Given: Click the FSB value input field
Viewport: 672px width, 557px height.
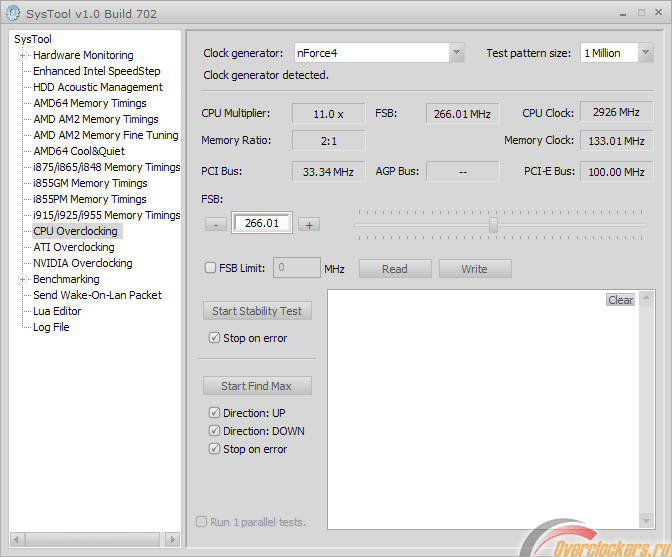Looking at the screenshot, I should point(262,223).
